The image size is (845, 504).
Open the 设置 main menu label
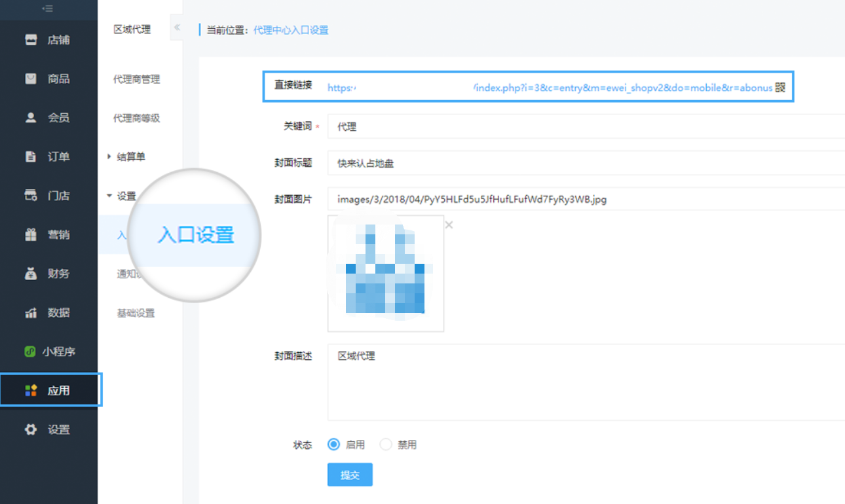click(58, 429)
